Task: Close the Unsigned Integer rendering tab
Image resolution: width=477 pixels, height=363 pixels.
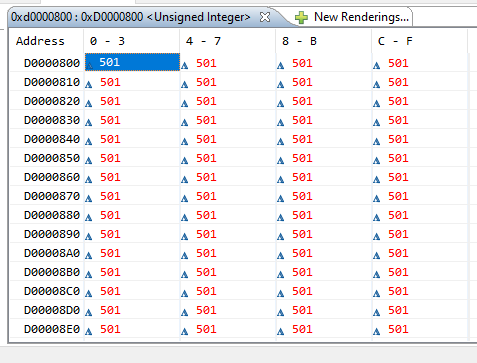Action: (265, 17)
